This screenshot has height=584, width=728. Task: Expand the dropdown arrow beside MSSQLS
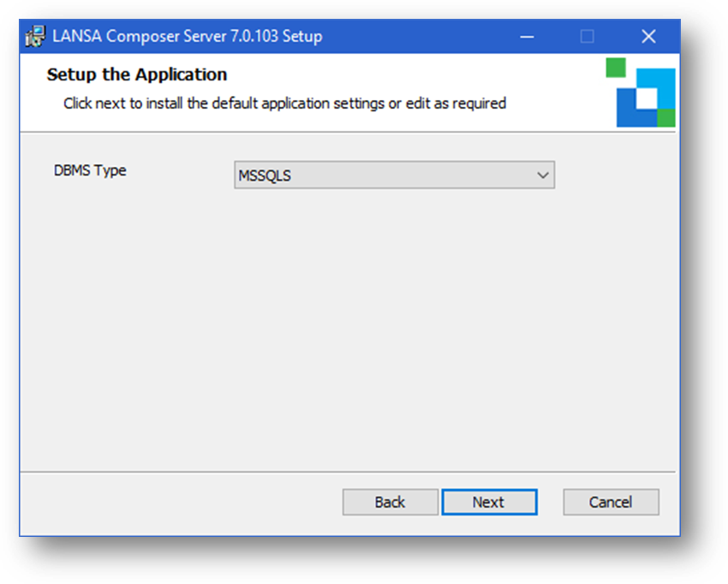[x=542, y=176]
